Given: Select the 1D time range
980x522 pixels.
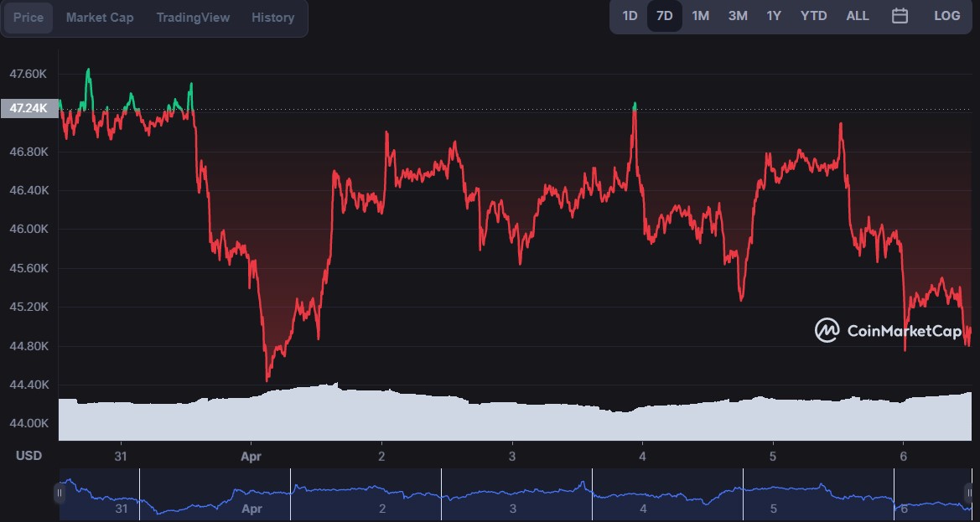Looking at the screenshot, I should point(630,16).
